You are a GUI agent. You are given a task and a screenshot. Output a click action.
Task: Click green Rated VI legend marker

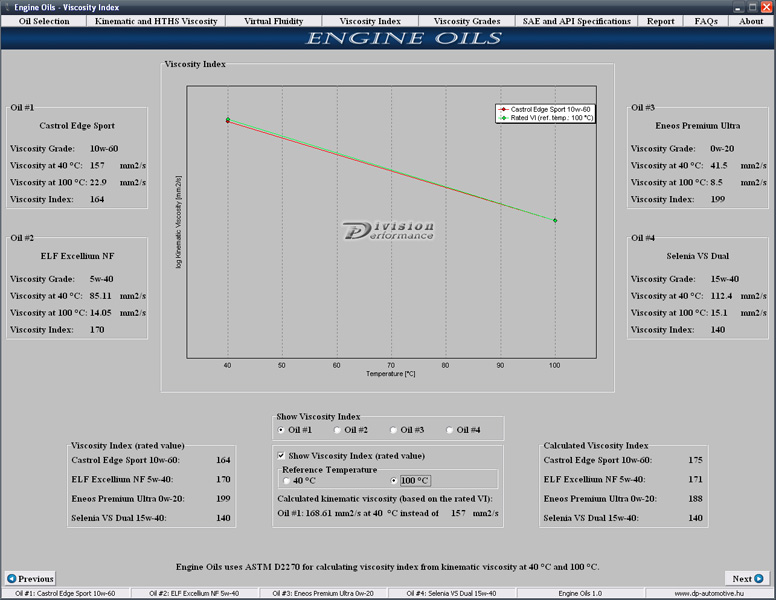503,118
